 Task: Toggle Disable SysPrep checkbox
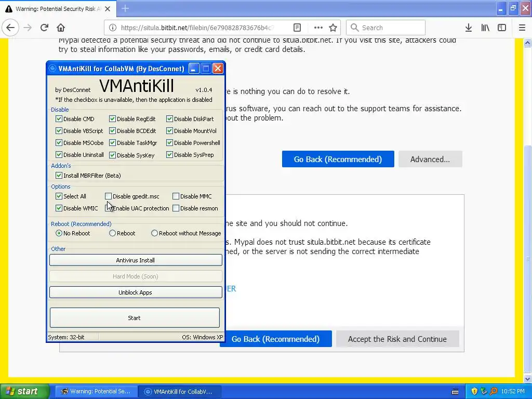[169, 155]
